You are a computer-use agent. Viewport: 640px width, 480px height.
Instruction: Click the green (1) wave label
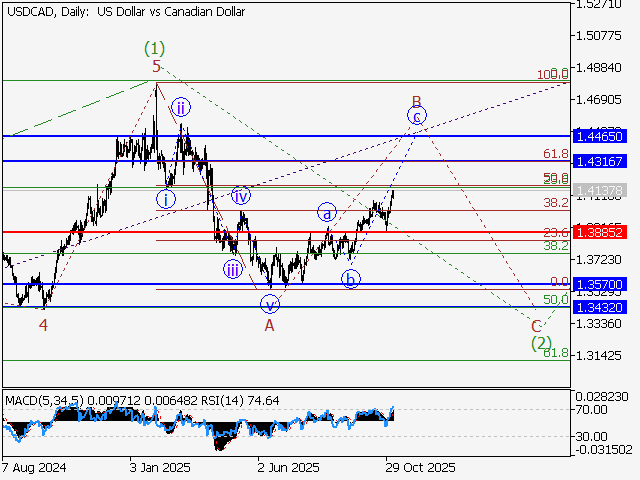154,47
